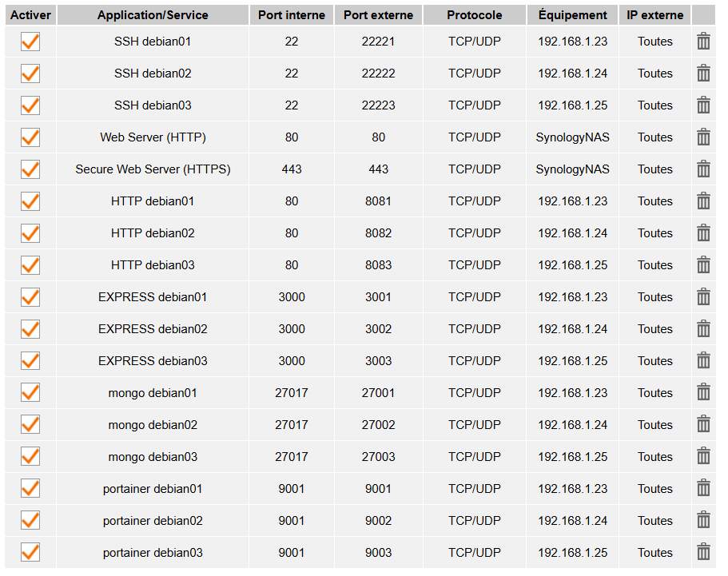Toggle the EXPRESS debian03 checkbox
The image size is (728, 576).
tap(30, 361)
